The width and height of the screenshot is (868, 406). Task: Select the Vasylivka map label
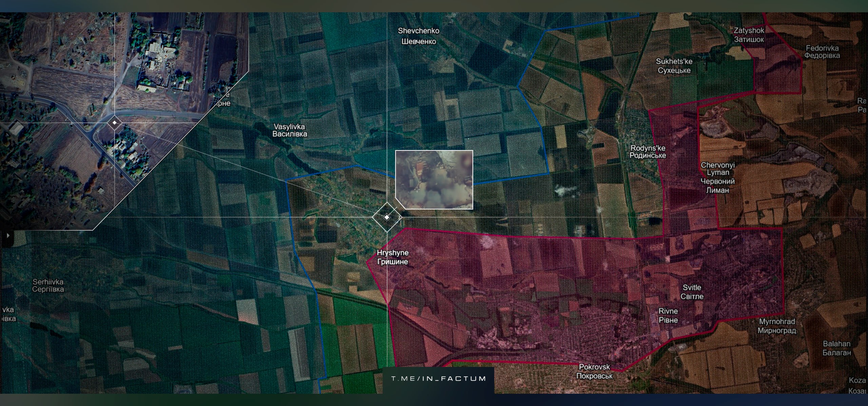coord(290,130)
